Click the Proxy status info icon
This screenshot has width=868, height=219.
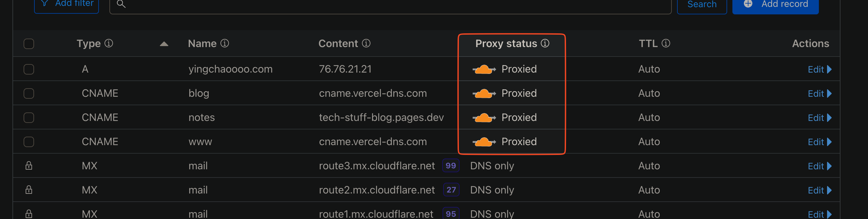(545, 43)
